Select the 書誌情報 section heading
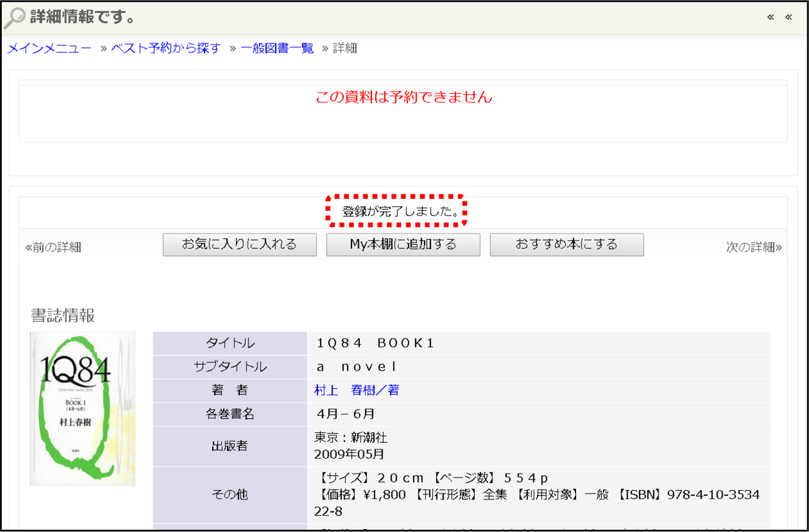The width and height of the screenshot is (809, 532). (x=63, y=315)
